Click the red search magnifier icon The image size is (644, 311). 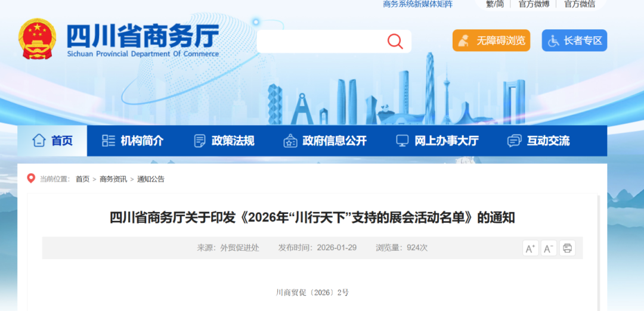[x=395, y=42]
